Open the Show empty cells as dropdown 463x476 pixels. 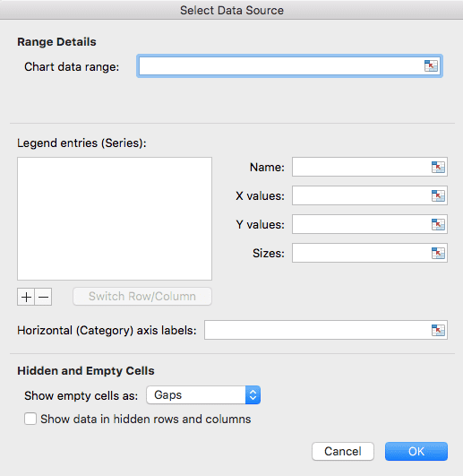203,395
